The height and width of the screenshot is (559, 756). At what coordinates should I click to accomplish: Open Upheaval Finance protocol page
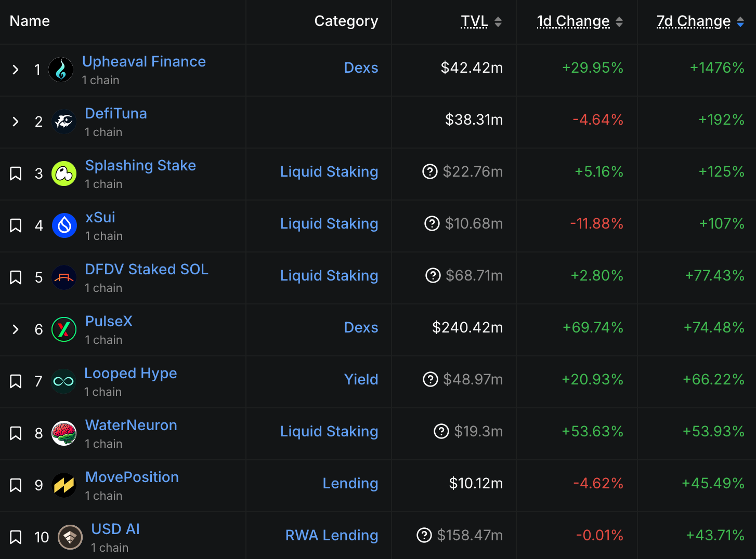[x=144, y=61]
